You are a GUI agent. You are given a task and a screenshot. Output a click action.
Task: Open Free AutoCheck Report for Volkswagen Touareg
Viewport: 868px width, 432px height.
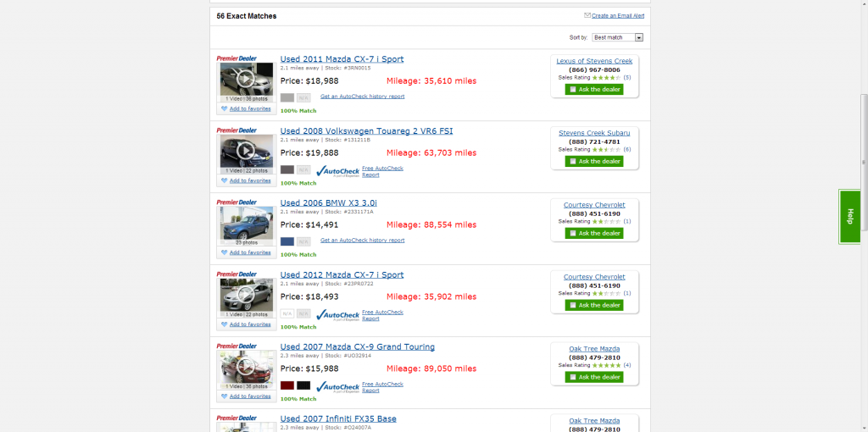tap(382, 171)
